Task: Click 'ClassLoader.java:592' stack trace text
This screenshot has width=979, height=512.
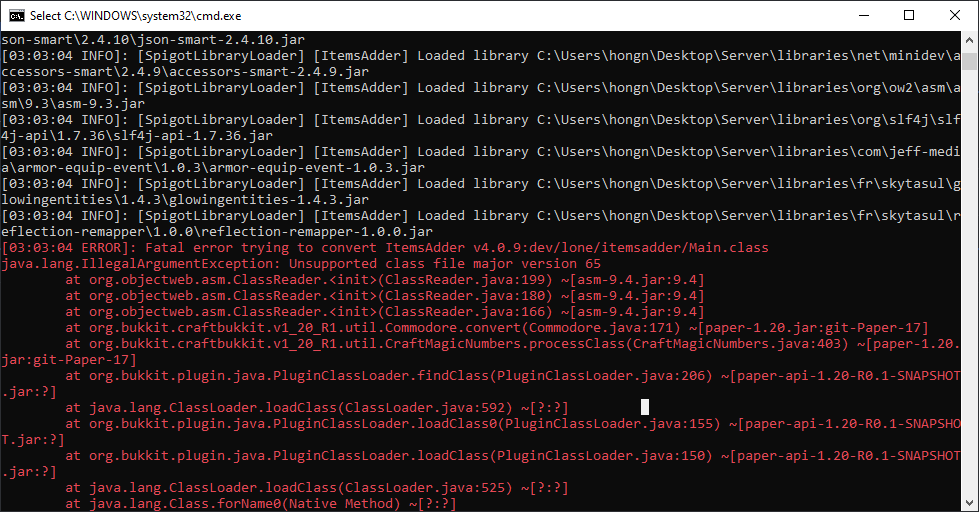Action: [425, 408]
